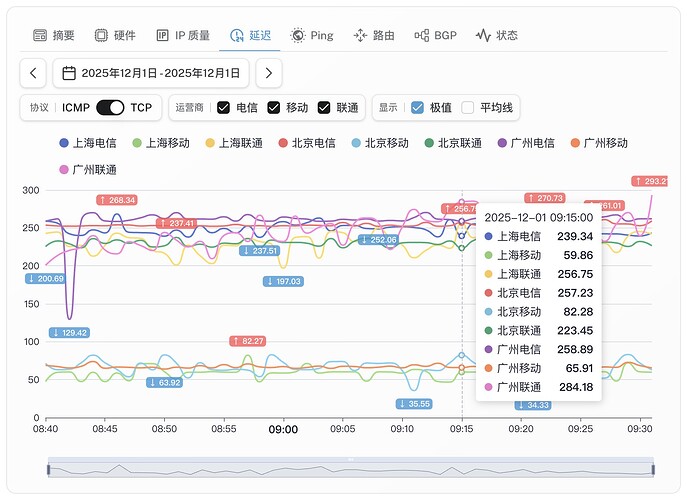Click left handle of zoom range slider
This screenshot has height=500, width=687.
(48, 470)
